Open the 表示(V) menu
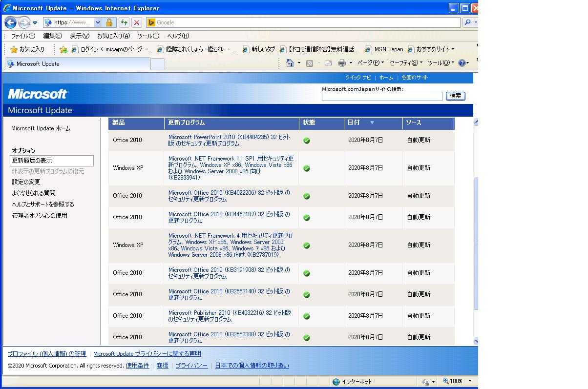 [80, 36]
